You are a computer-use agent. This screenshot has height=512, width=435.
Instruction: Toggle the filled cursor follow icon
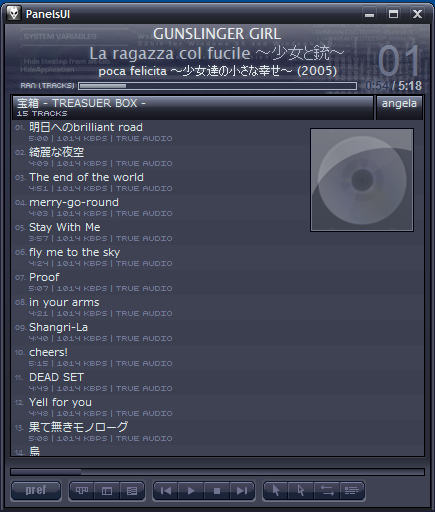[276, 491]
